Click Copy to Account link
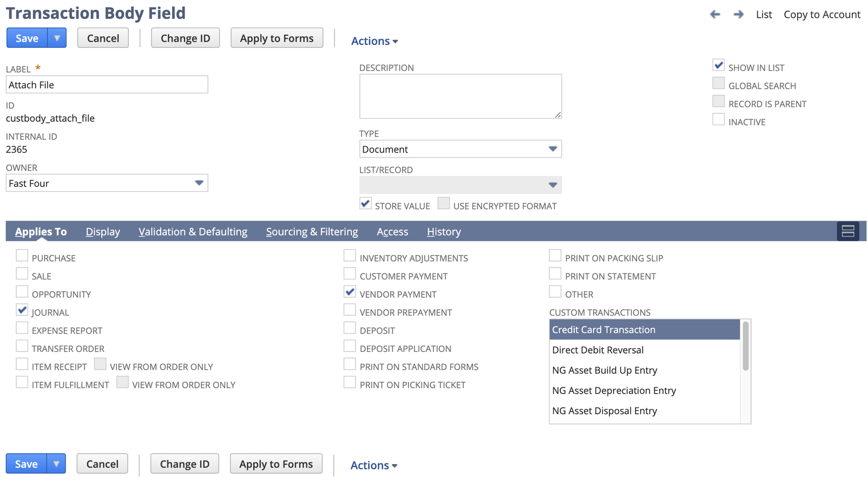The image size is (868, 496). (x=822, y=15)
